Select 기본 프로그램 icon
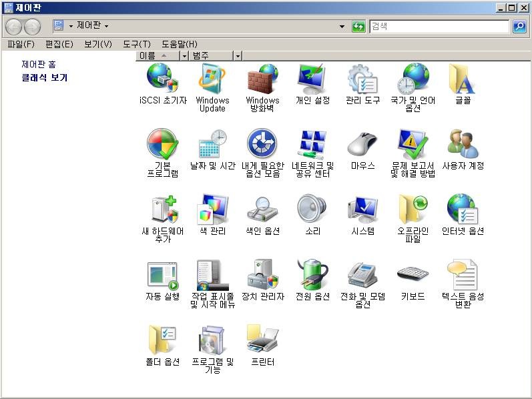The image size is (532, 399). [163, 144]
